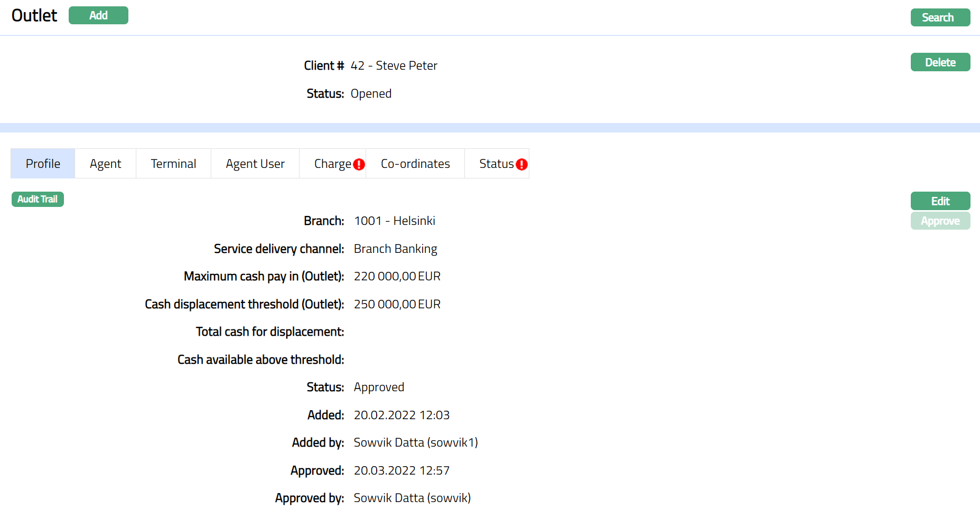Select the Terminal tab
Screen dimensions: 980x520
173,164
